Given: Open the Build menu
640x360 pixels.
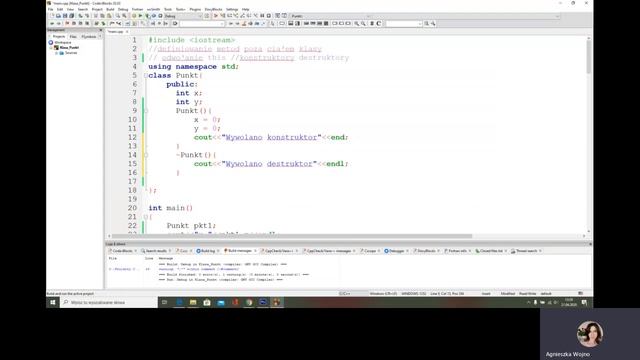Looking at the screenshot, I should [110, 9].
